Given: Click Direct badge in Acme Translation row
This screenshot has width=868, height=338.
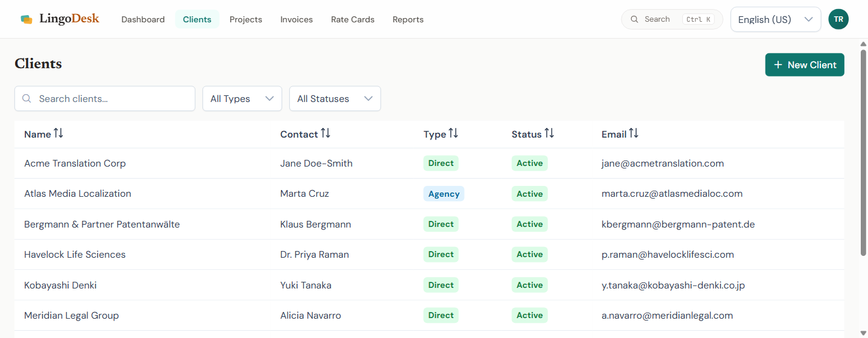Looking at the screenshot, I should pos(441,163).
